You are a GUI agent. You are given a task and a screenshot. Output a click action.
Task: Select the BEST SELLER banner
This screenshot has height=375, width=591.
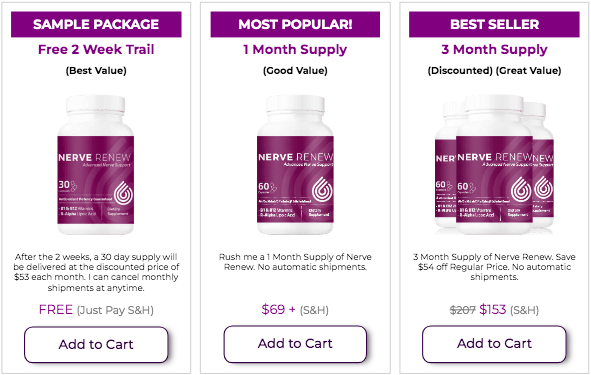[x=494, y=24]
